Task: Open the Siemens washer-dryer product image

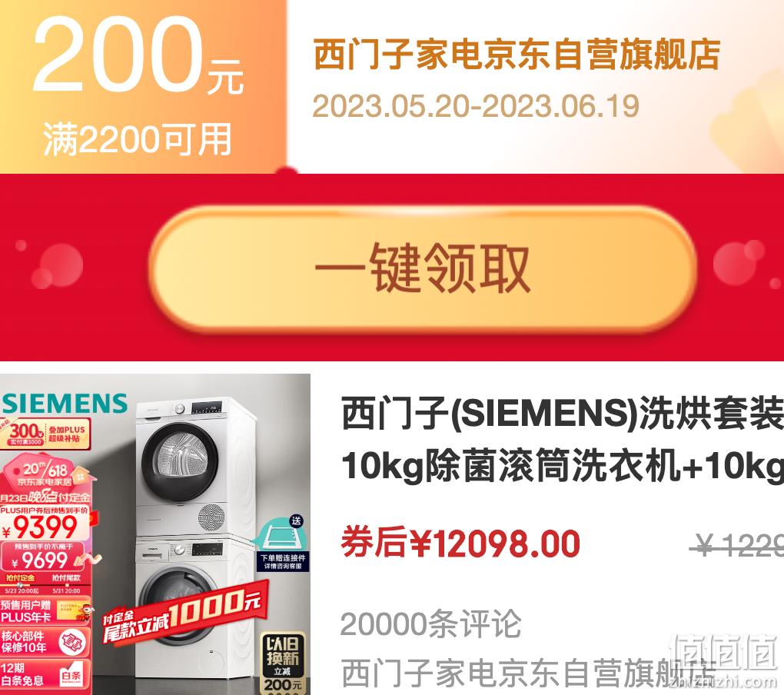Action: pyautogui.click(x=155, y=534)
